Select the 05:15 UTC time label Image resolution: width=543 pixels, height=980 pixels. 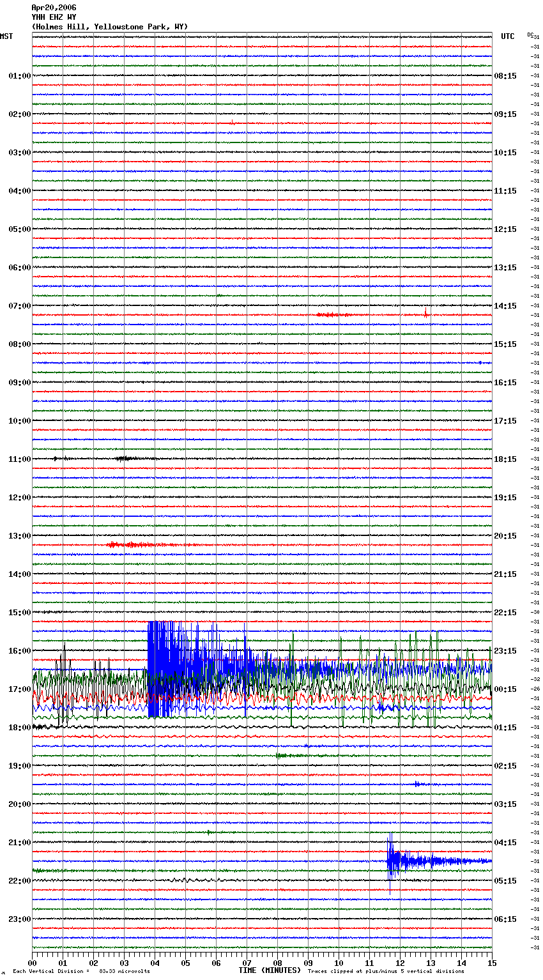point(505,881)
